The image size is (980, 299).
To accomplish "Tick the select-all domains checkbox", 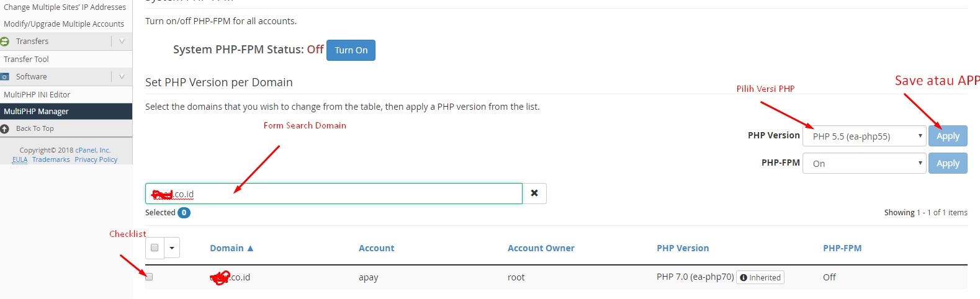I will pyautogui.click(x=155, y=248).
